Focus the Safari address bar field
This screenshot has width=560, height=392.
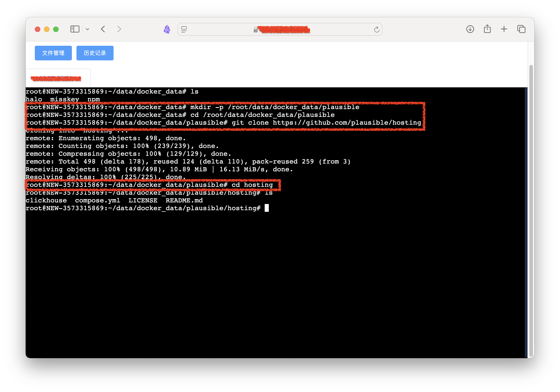click(280, 30)
